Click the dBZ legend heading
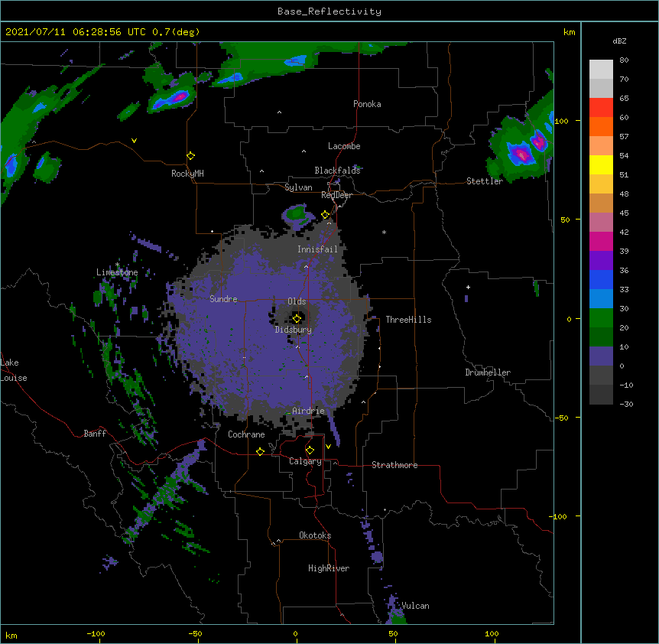The width and height of the screenshot is (659, 644). [x=619, y=41]
